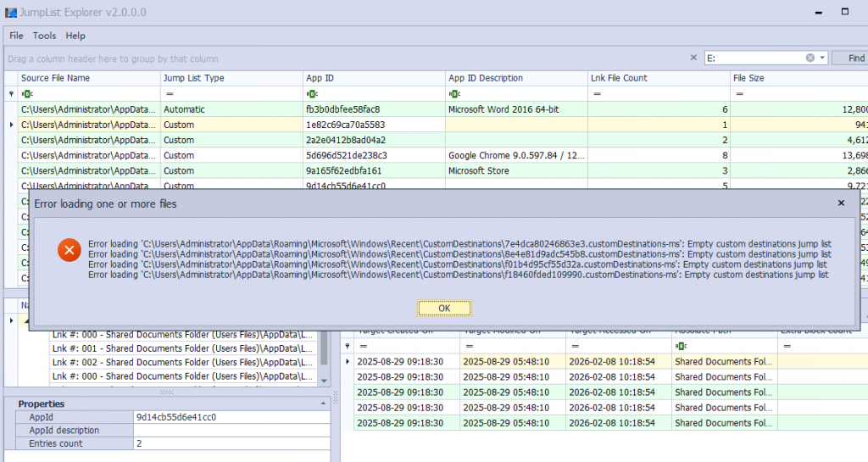Expand the search history dropdown arrow
This screenshot has height=462, width=868.
pyautogui.click(x=822, y=58)
